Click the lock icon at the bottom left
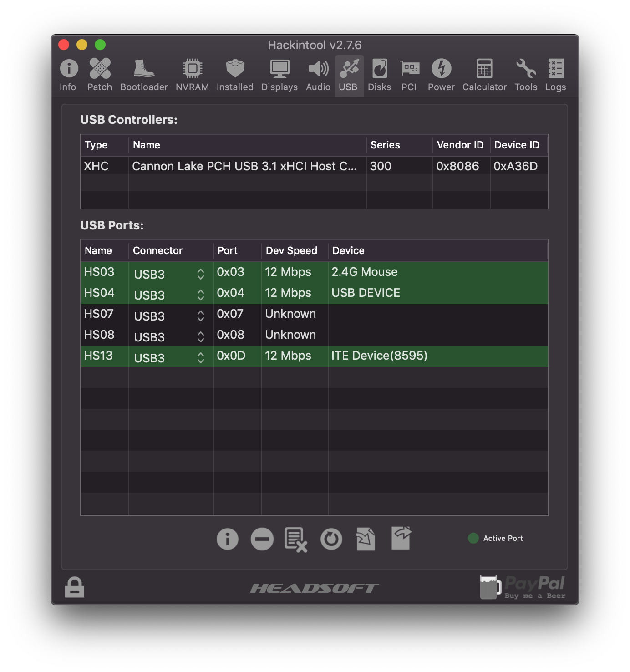The height and width of the screenshot is (672, 630). [x=75, y=587]
